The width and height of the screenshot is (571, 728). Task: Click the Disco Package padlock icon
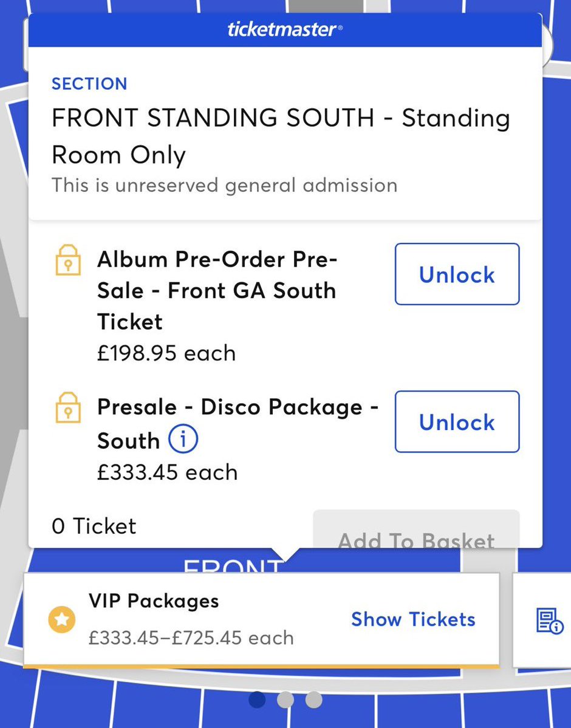point(68,407)
